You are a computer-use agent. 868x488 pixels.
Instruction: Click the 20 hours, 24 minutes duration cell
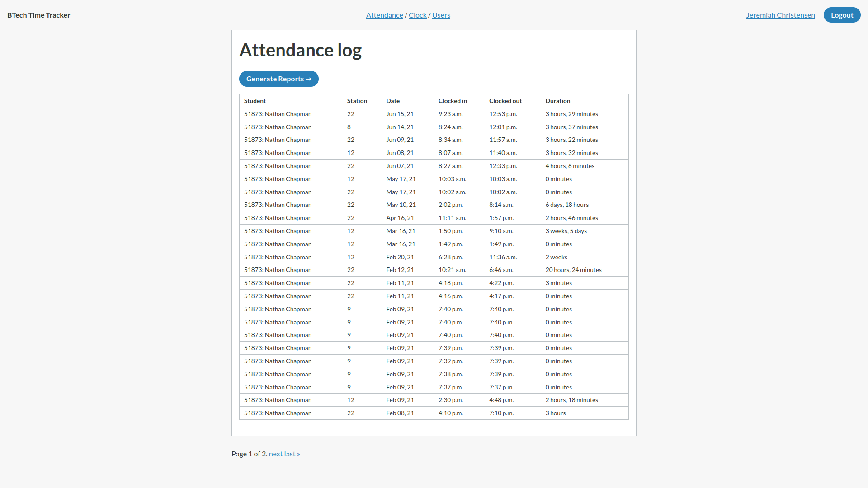tap(573, 270)
